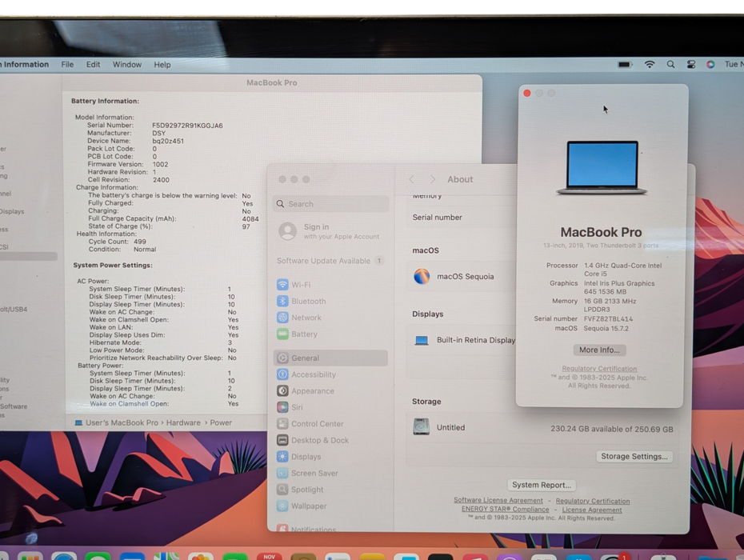
Task: Open ENERGY STAR Compliance link
Action: coord(506,510)
